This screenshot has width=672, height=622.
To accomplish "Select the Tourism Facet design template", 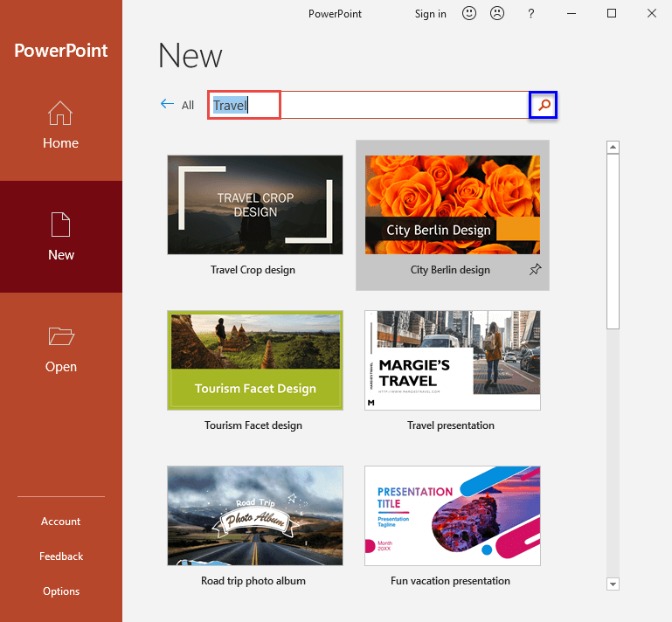I will (254, 360).
